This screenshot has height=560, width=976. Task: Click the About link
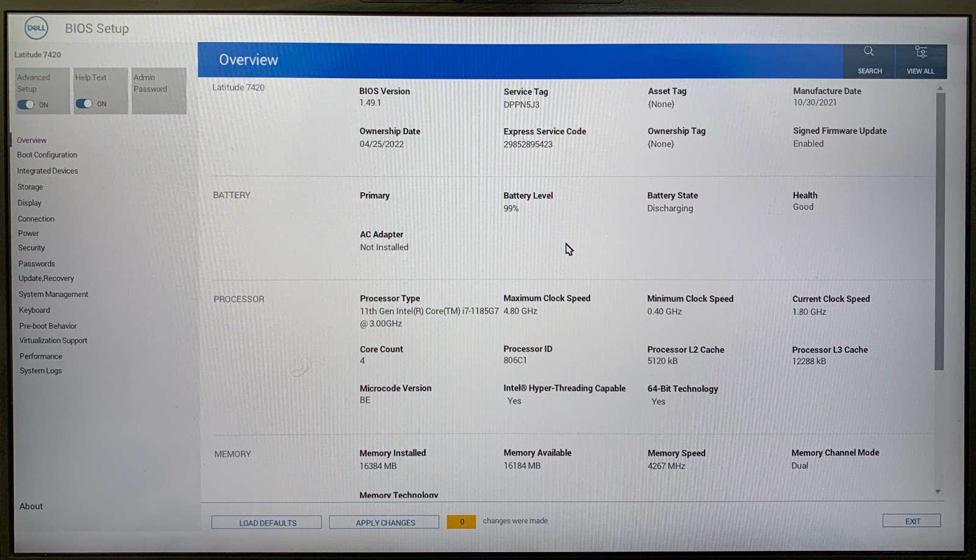(x=31, y=506)
